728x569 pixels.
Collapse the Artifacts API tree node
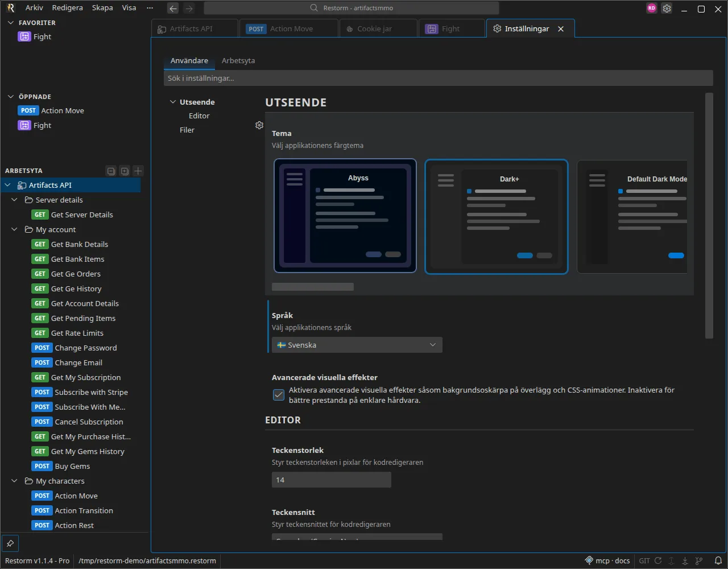pyautogui.click(x=8, y=185)
